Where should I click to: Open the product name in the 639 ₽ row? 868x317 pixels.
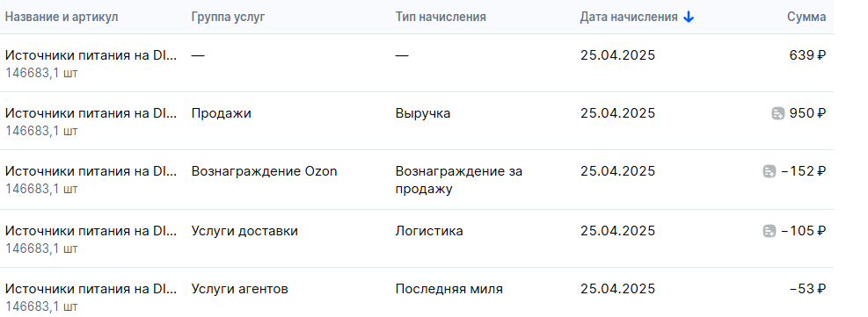(91, 55)
